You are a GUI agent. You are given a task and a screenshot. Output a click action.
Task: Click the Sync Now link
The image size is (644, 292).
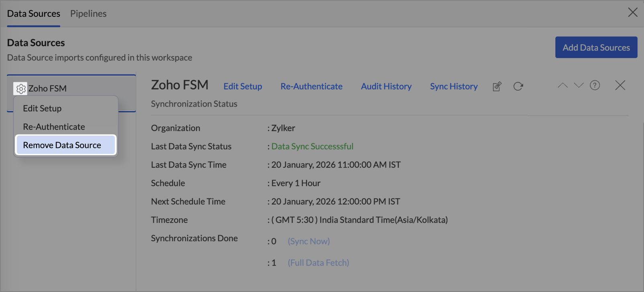coord(309,241)
